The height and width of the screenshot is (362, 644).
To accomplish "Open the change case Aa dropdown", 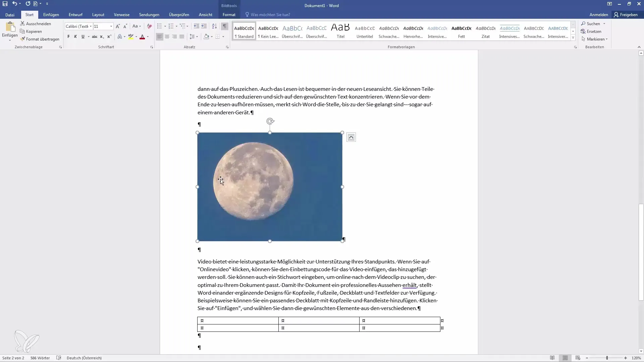I will coord(137,26).
